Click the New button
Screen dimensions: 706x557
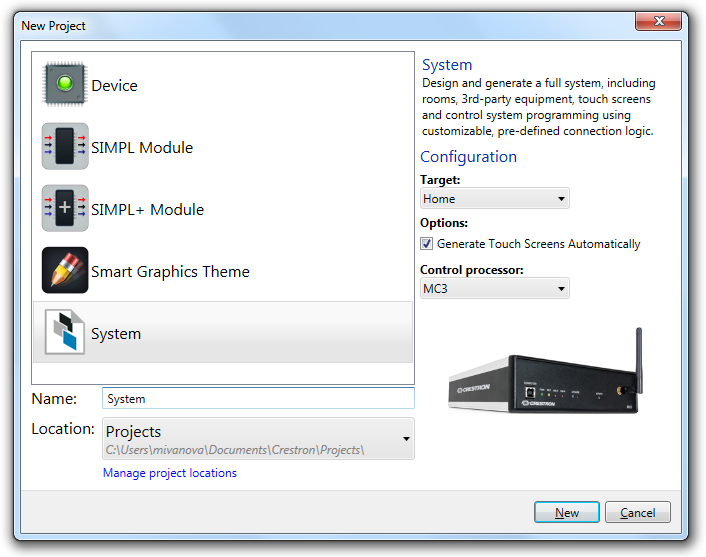(x=566, y=512)
